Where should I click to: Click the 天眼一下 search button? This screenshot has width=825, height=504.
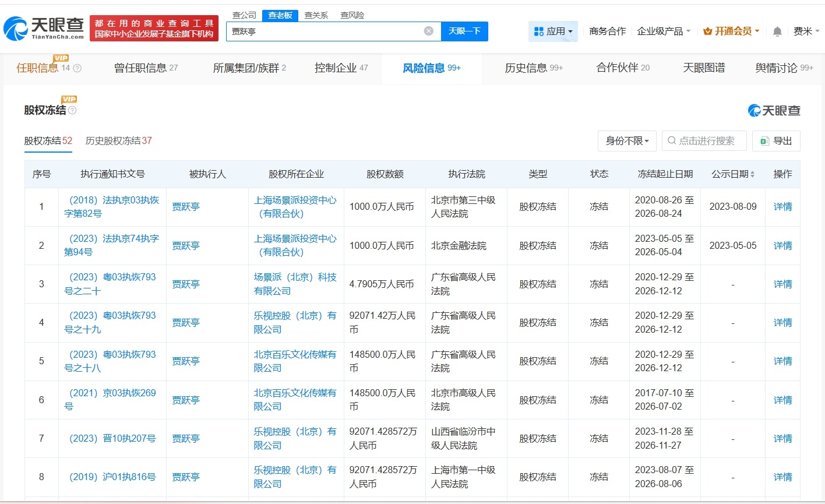[x=464, y=31]
